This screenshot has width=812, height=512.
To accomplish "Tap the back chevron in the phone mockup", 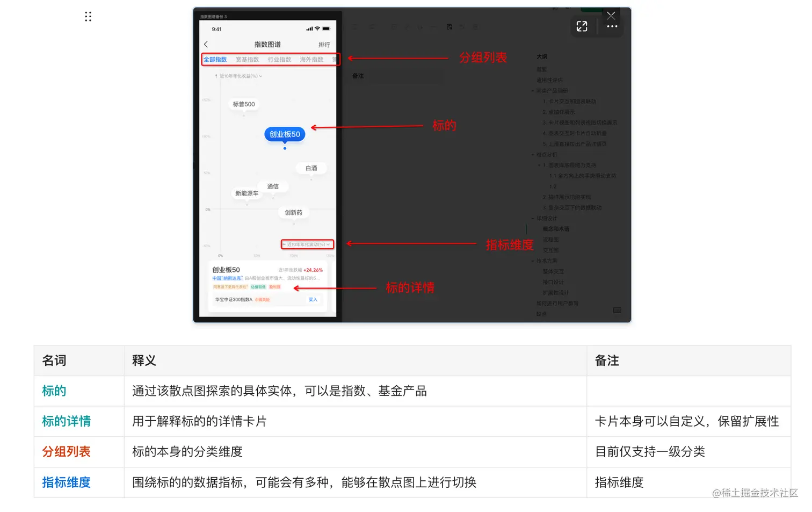I will pyautogui.click(x=206, y=44).
